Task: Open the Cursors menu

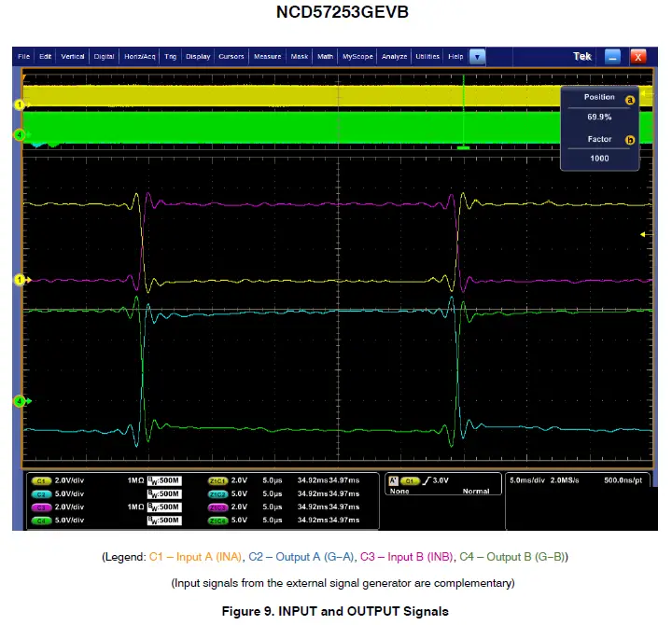Action: tap(231, 57)
